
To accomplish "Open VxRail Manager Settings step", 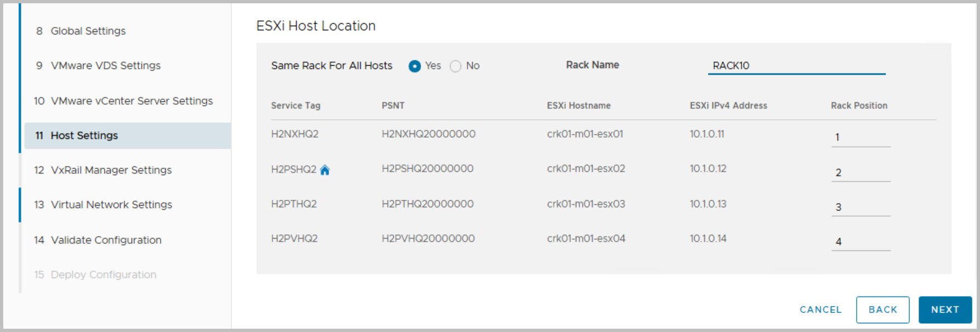I will point(111,170).
